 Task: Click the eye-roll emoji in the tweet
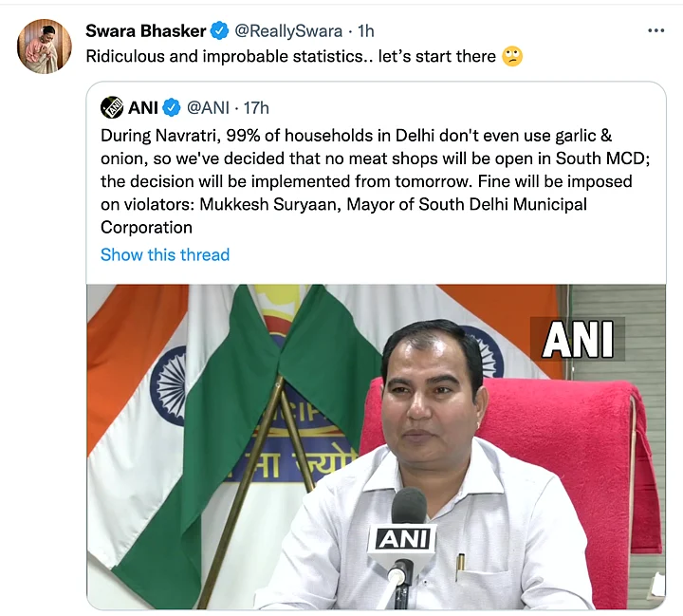coord(512,57)
